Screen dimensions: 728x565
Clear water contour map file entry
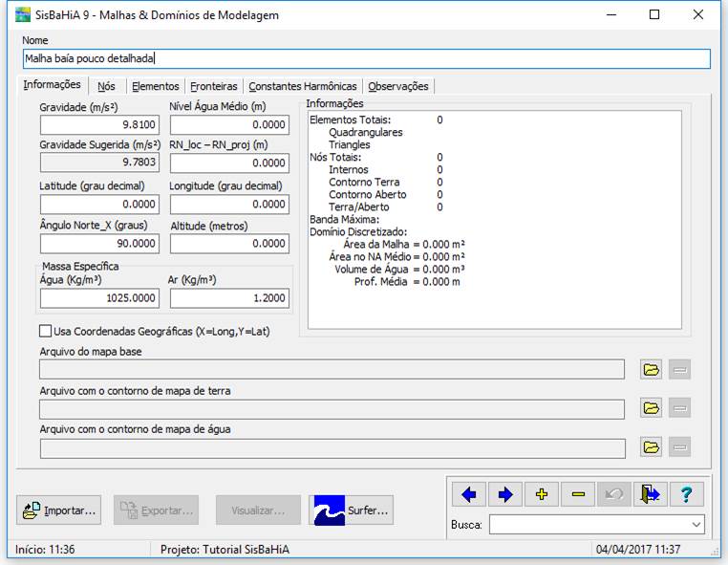click(x=679, y=447)
